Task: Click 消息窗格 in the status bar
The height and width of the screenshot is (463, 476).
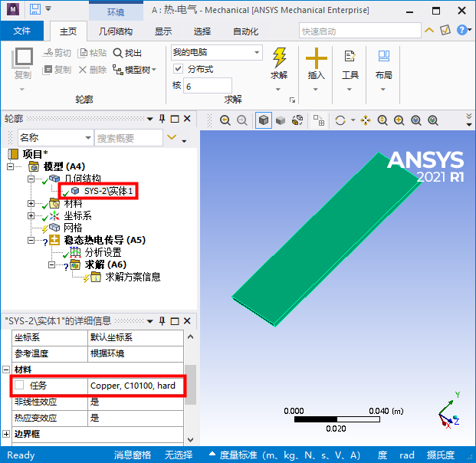Action: [133, 455]
